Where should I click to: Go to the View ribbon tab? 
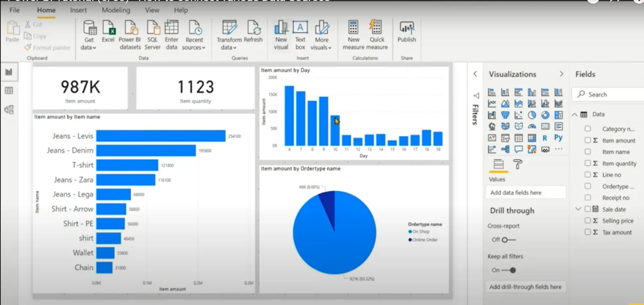152,10
